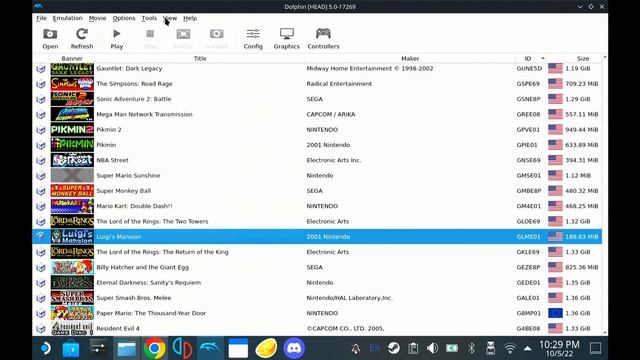Open the Emulation menu
The height and width of the screenshot is (360, 640).
tap(67, 18)
